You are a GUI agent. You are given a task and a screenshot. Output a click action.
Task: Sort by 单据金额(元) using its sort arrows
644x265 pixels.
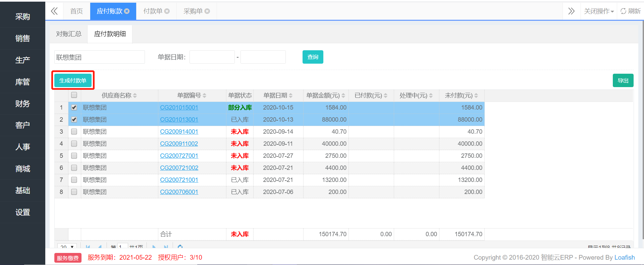(343, 95)
